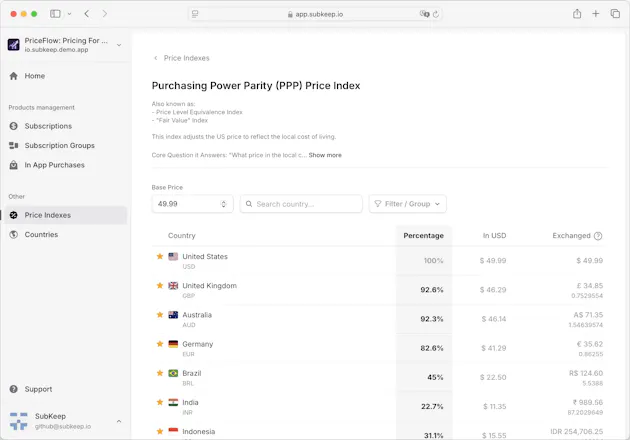Image resolution: width=630 pixels, height=440 pixels.
Task: Click the Home house icon in sidebar
Action: [x=13, y=76]
